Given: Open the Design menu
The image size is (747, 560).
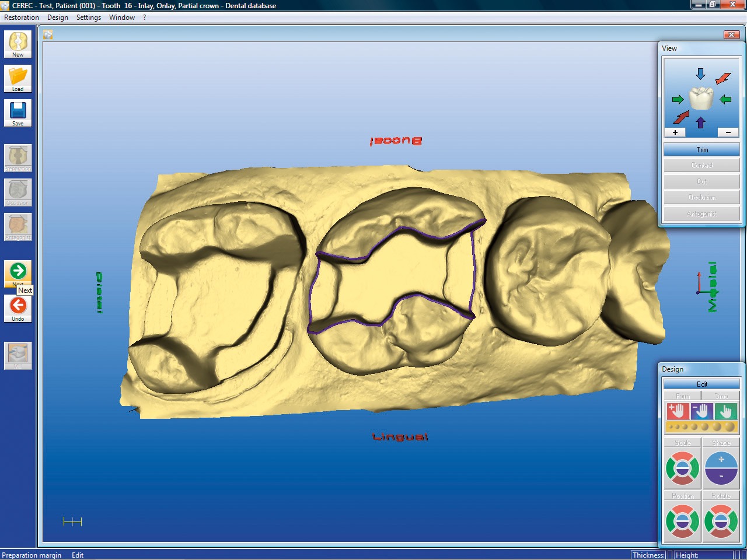Looking at the screenshot, I should (x=58, y=17).
